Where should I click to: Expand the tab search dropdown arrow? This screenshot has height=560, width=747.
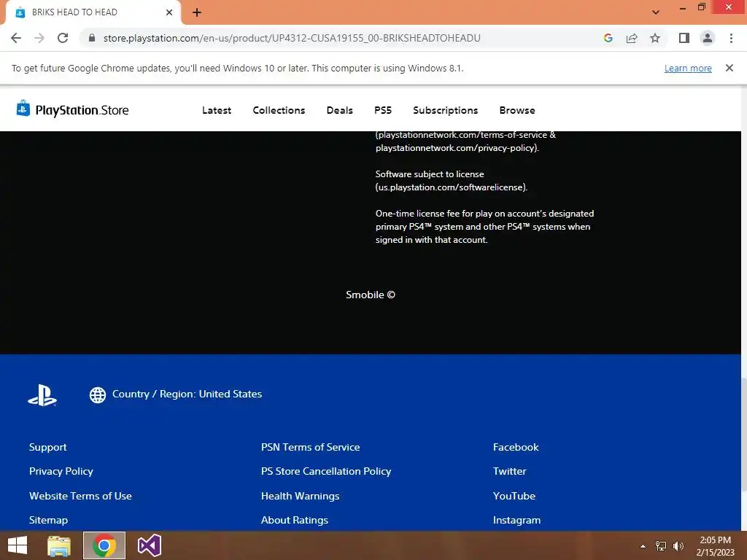click(x=656, y=12)
